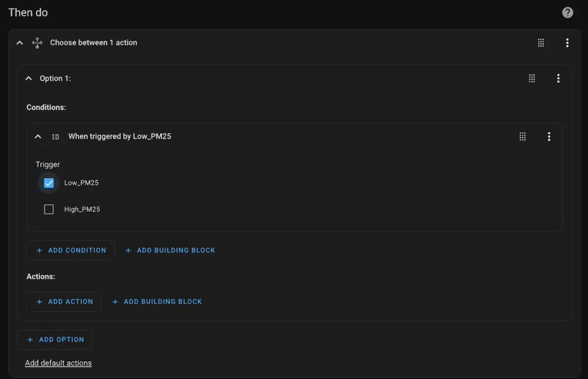
Task: Click the Add default actions link
Action: (58, 363)
